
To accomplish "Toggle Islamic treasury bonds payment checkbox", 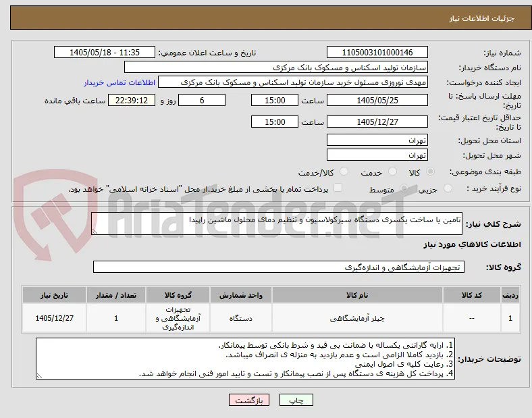I will click(x=338, y=188).
